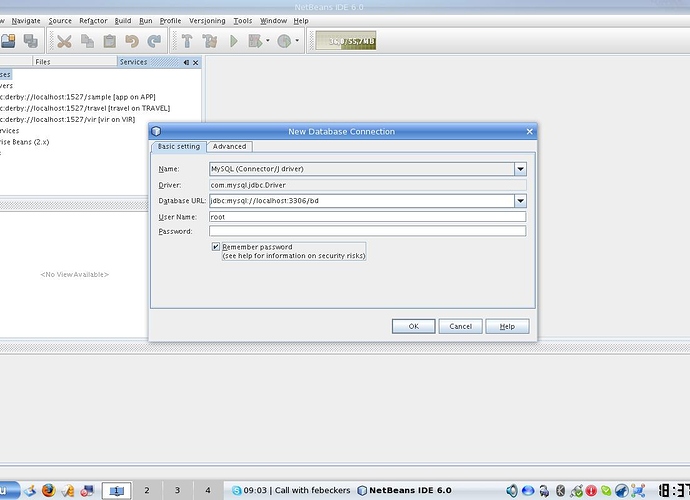This screenshot has height=500, width=690.
Task: Select the derby travel [travel on TRAVEL] connection
Action: tap(85, 108)
